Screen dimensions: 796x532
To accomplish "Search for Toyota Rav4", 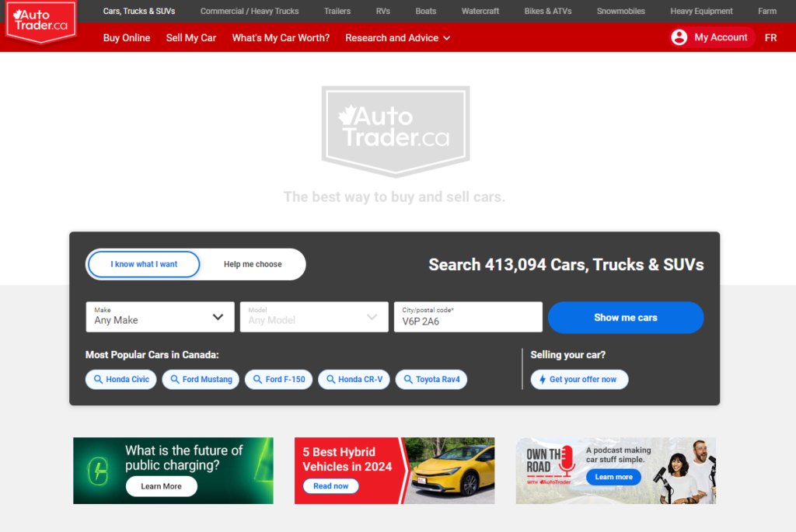I will pos(431,379).
